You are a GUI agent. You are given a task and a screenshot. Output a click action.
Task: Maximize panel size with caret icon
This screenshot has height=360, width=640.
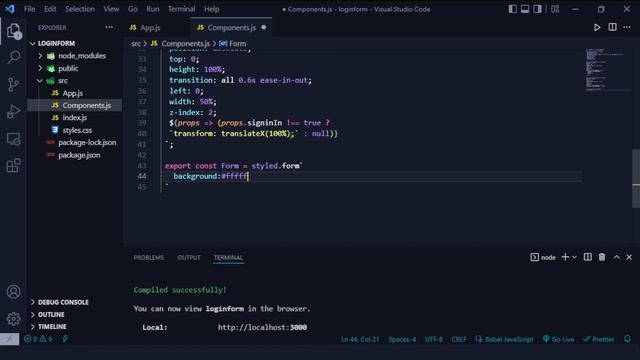pos(616,257)
